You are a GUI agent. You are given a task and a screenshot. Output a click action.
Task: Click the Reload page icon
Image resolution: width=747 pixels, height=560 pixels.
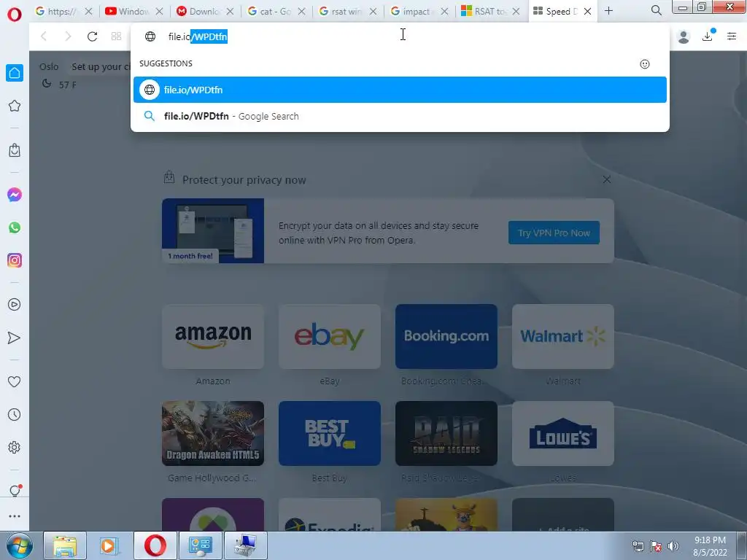[x=92, y=36]
